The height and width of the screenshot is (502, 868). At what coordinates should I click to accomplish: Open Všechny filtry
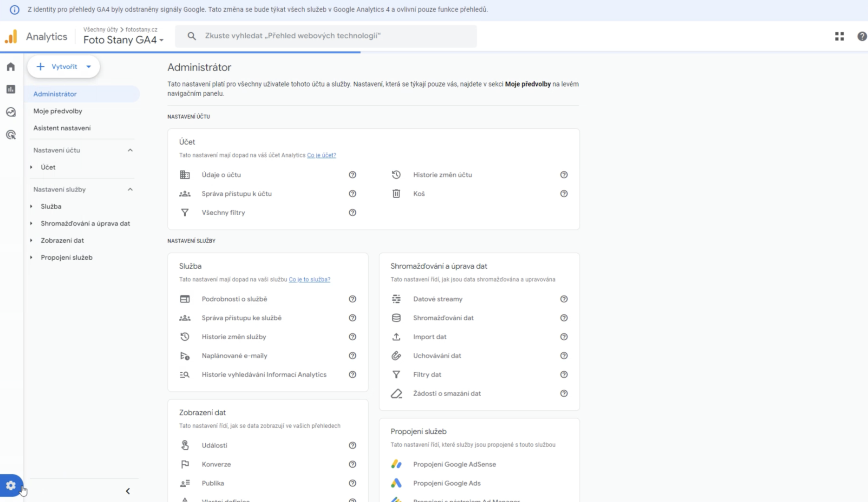click(223, 212)
